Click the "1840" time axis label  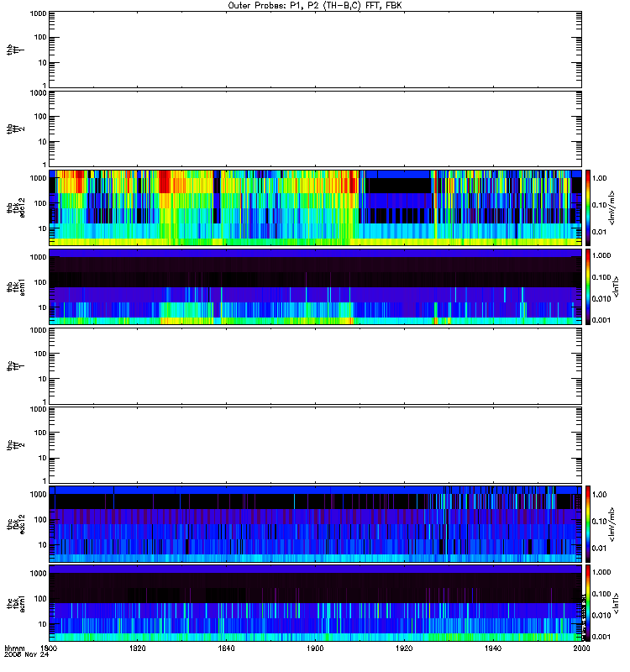coord(226,648)
